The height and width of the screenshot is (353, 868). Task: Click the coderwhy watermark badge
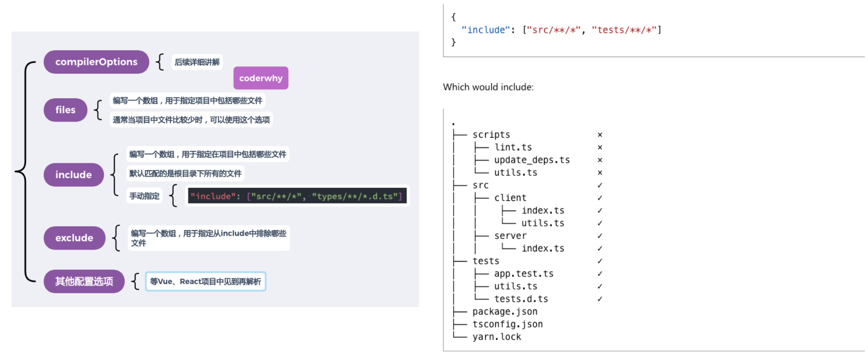point(260,78)
